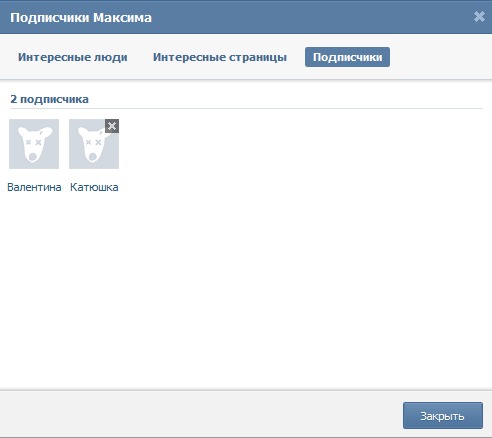Click the 2 подписчика counter heading
The height and width of the screenshot is (438, 492).
(49, 99)
